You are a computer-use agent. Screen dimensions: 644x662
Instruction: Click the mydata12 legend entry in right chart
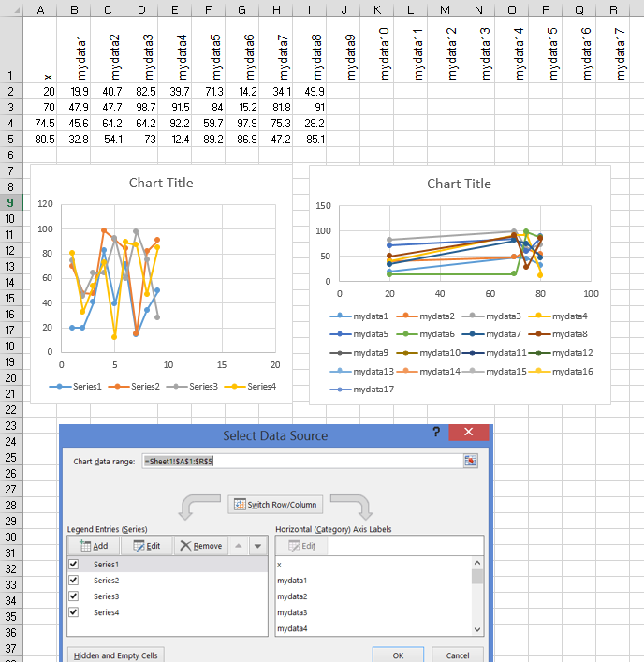pyautogui.click(x=561, y=352)
